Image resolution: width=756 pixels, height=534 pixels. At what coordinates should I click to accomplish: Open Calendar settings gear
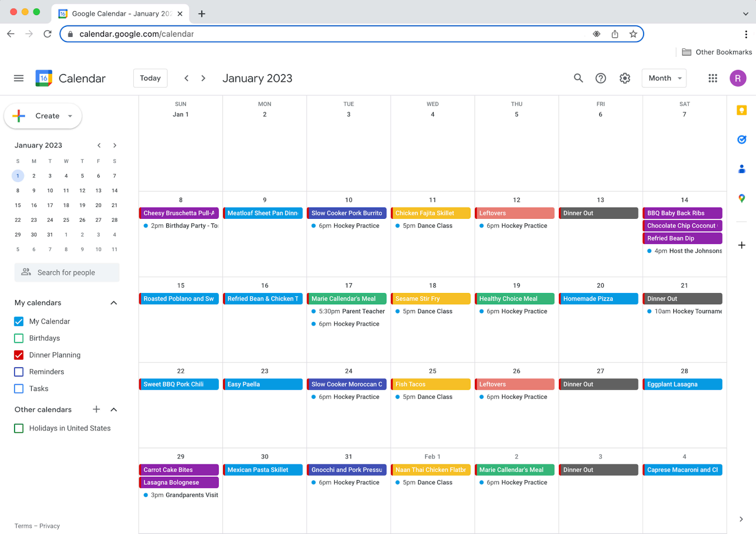(625, 78)
